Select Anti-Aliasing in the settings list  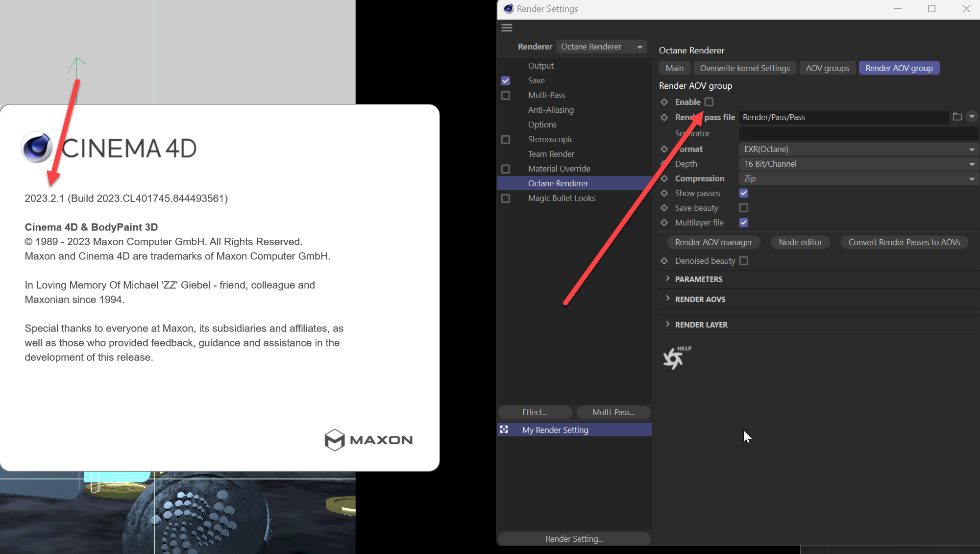(x=550, y=110)
